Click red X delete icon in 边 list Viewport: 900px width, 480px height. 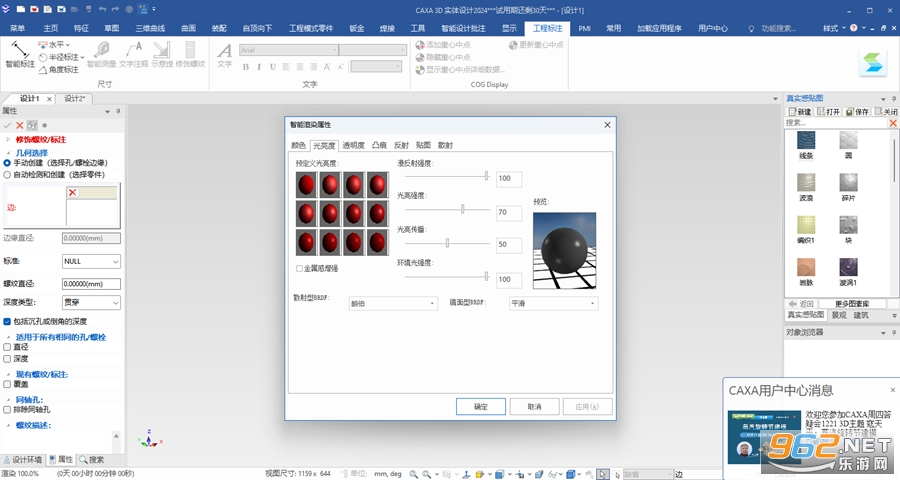(x=72, y=192)
